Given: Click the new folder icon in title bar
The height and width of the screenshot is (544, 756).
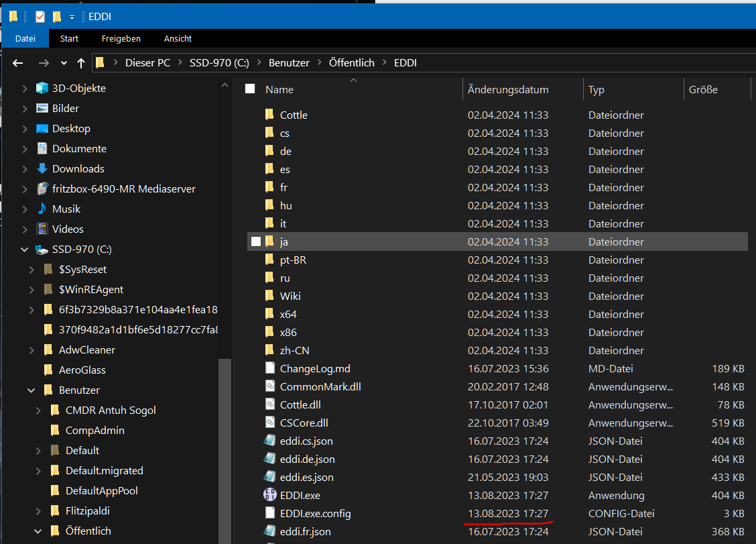Looking at the screenshot, I should tap(57, 17).
